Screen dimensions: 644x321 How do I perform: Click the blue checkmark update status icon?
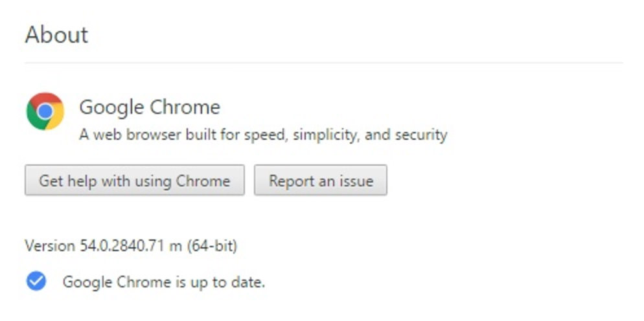pyautogui.click(x=36, y=281)
